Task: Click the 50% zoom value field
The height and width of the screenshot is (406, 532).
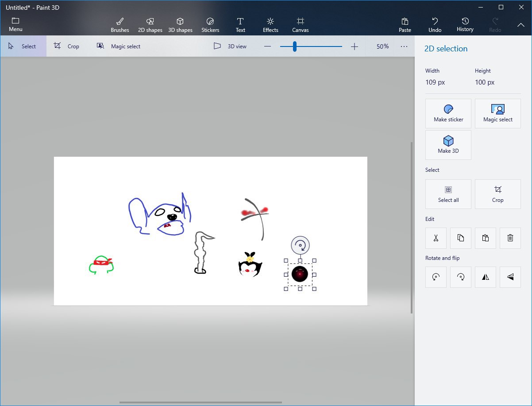Action: [382, 46]
